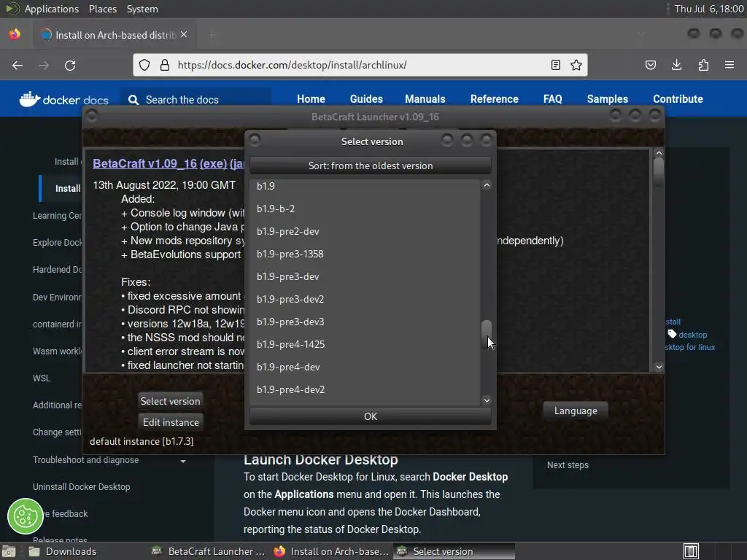Open the FAQ nav item
Screen dimensions: 747x560
(x=553, y=99)
